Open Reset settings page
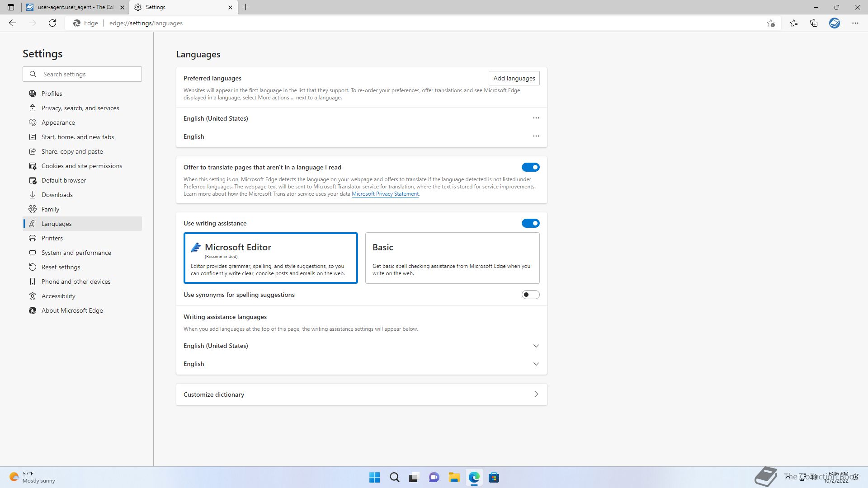This screenshot has width=868, height=488. [x=82, y=267]
